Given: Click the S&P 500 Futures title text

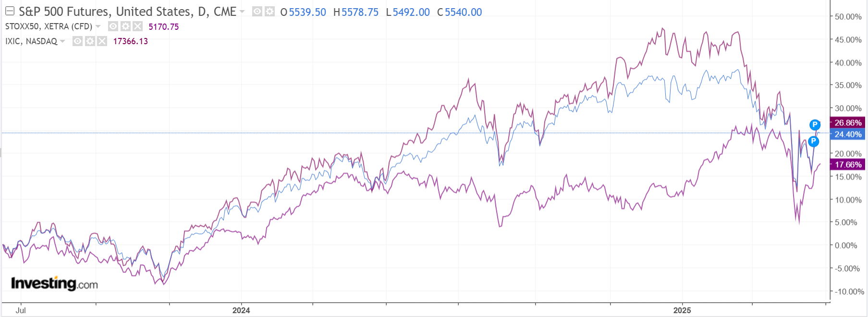Looking at the screenshot, I should point(127,12).
